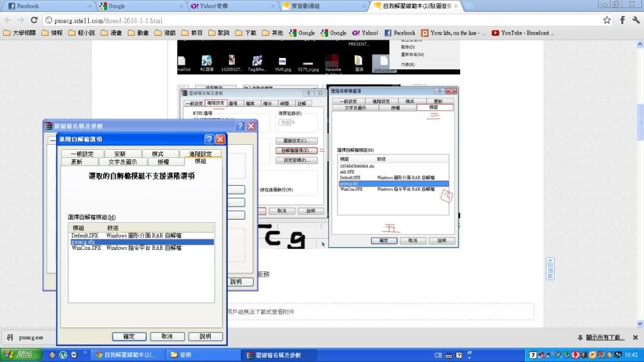
Task: Switch to the 安裝 tab in SFX options
Action: click(x=115, y=154)
